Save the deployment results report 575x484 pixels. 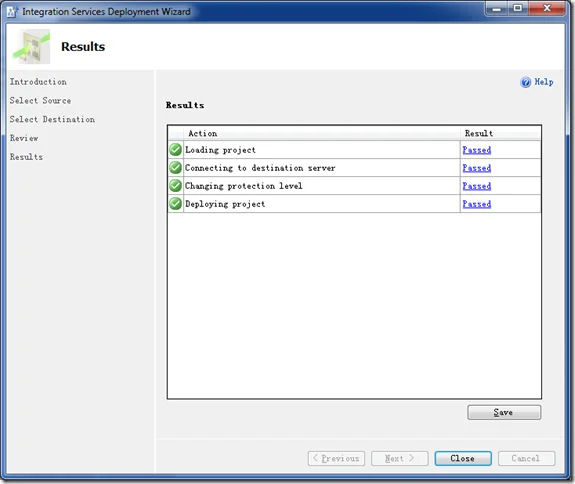pos(504,412)
